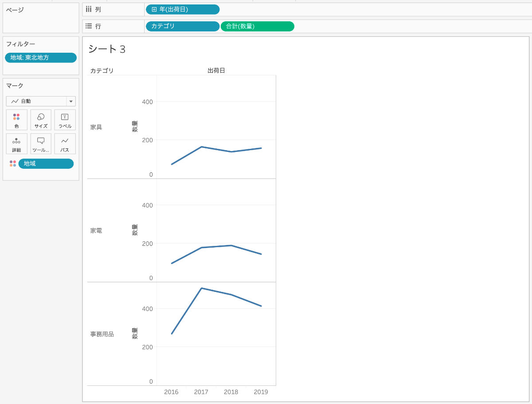This screenshot has width=532, height=404.
Task: Click the 数量 axis title in 事務用品 pane
Action: coord(135,334)
